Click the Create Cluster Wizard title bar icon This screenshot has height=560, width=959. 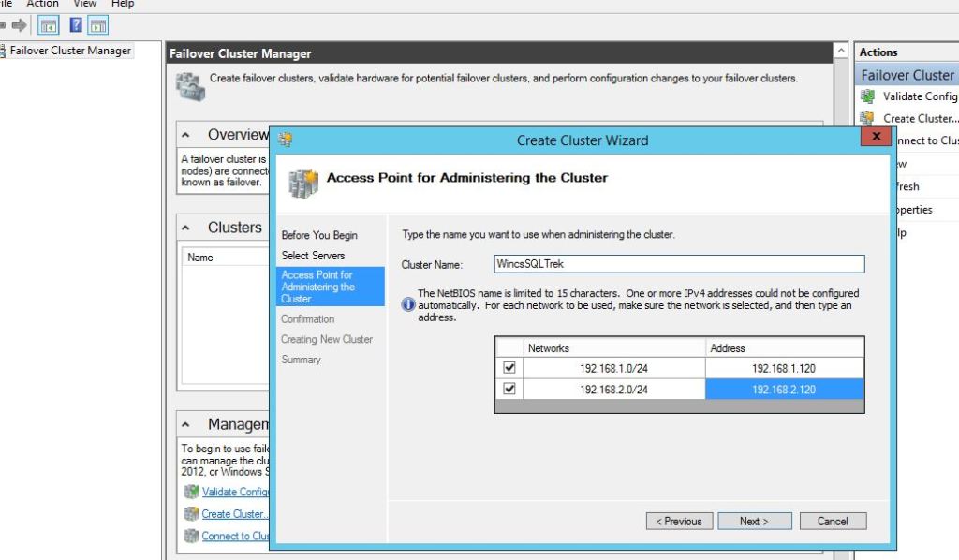pos(286,140)
